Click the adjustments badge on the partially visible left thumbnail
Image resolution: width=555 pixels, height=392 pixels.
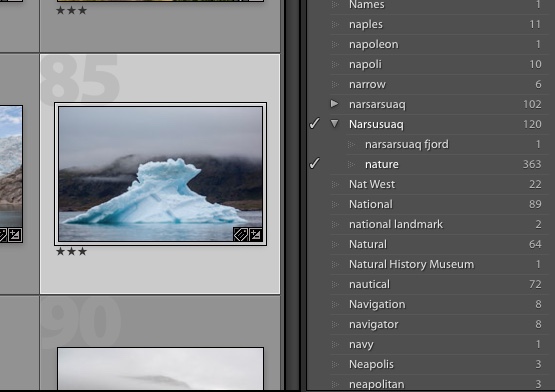[15, 235]
